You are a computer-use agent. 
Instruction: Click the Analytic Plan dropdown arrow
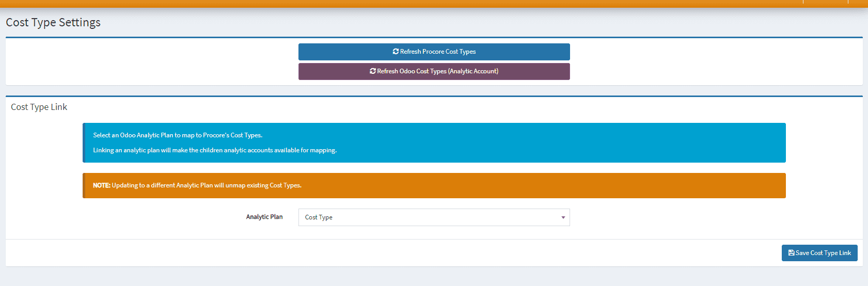[563, 217]
